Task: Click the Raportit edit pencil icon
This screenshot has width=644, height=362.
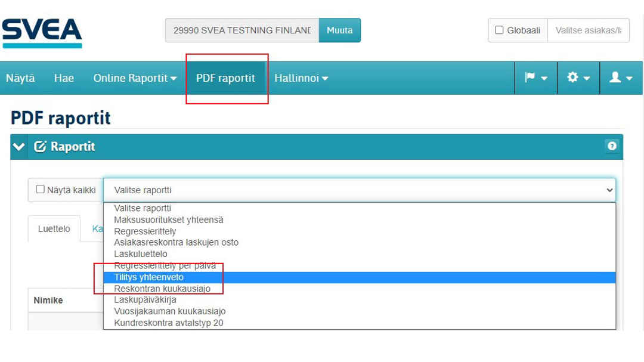Action: [x=40, y=147]
